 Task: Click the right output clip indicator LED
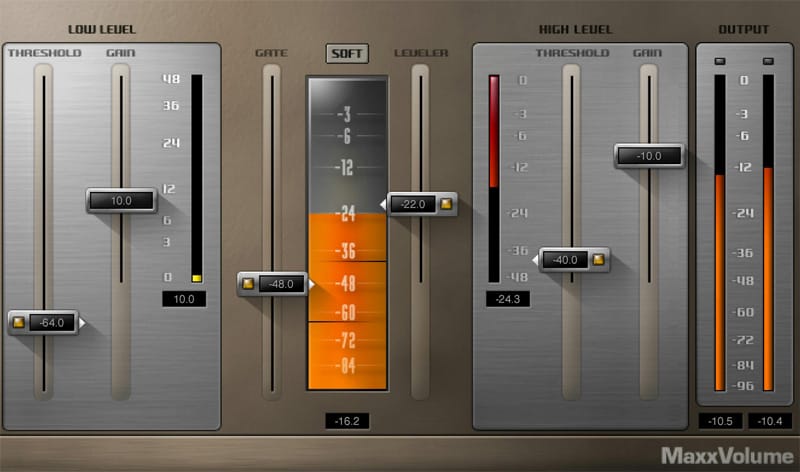tap(768, 61)
